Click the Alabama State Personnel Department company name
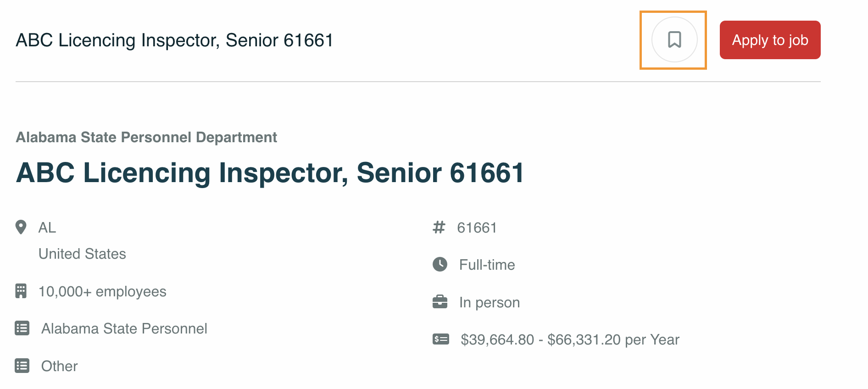The image size is (868, 389). [x=146, y=137]
